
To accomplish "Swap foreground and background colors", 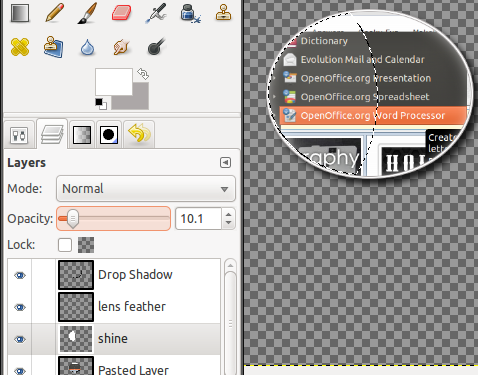I will 143,74.
